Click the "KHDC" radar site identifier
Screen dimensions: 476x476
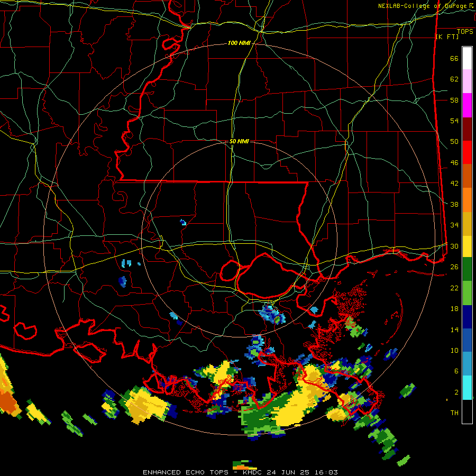253,472
